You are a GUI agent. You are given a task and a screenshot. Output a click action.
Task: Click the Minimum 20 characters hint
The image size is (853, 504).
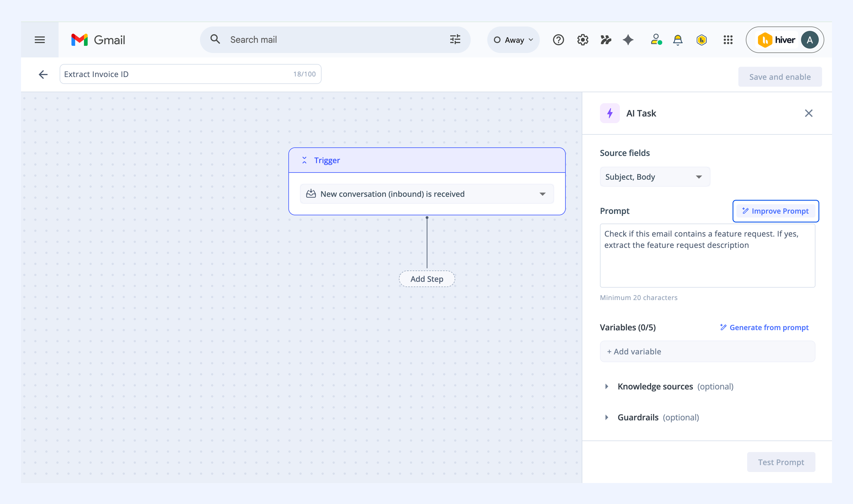[639, 298]
